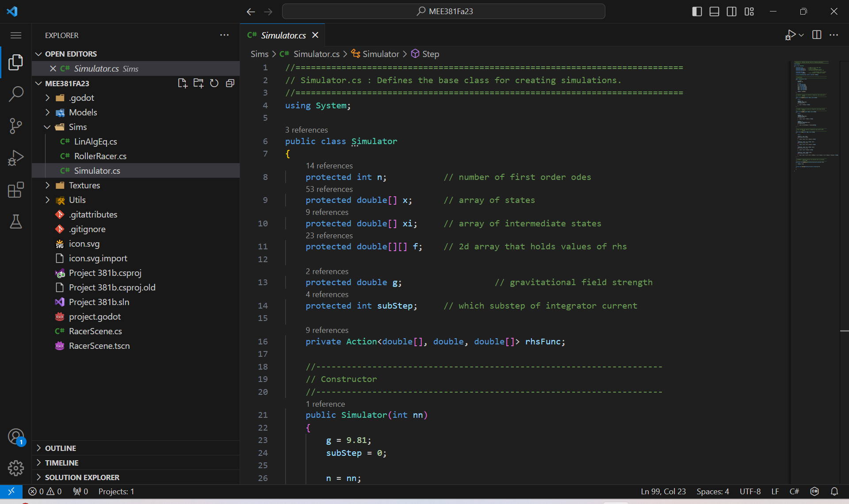Click Spaces: 4 to change indentation
Viewport: 849px width, 504px height.
(712, 491)
